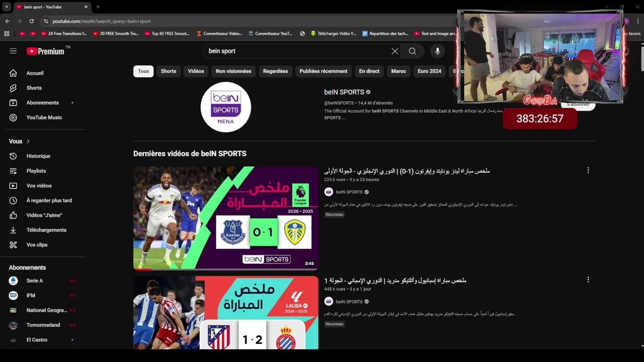Click the magnifier search button
Viewport: 644px width, 362px height.
pyautogui.click(x=413, y=51)
